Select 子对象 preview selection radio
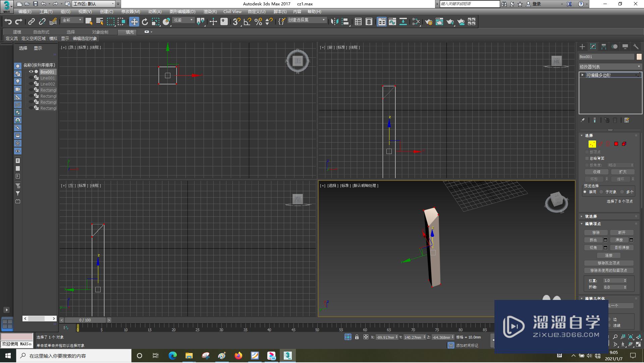644x363 pixels. click(x=601, y=192)
